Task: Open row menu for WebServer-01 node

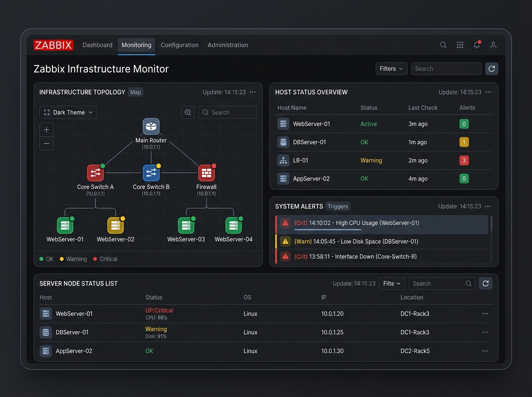Action: tap(485, 314)
